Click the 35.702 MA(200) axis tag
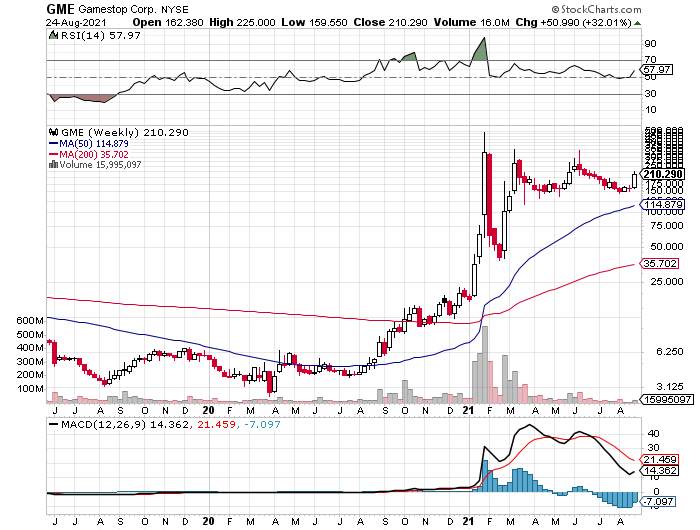 pyautogui.click(x=659, y=263)
